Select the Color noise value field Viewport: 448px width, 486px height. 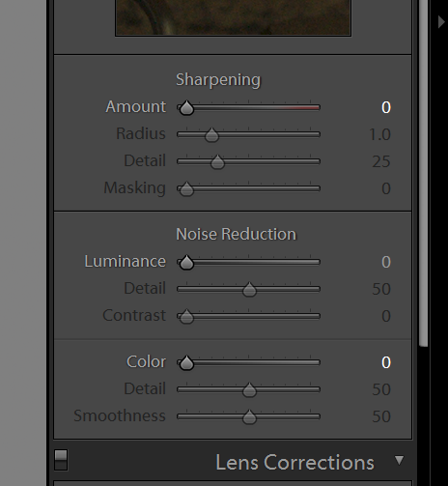[386, 362]
